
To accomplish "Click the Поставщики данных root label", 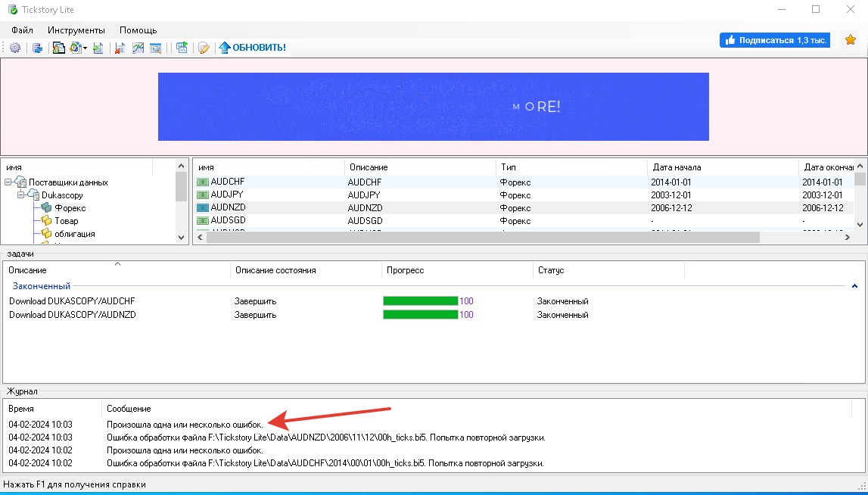I will coord(69,182).
